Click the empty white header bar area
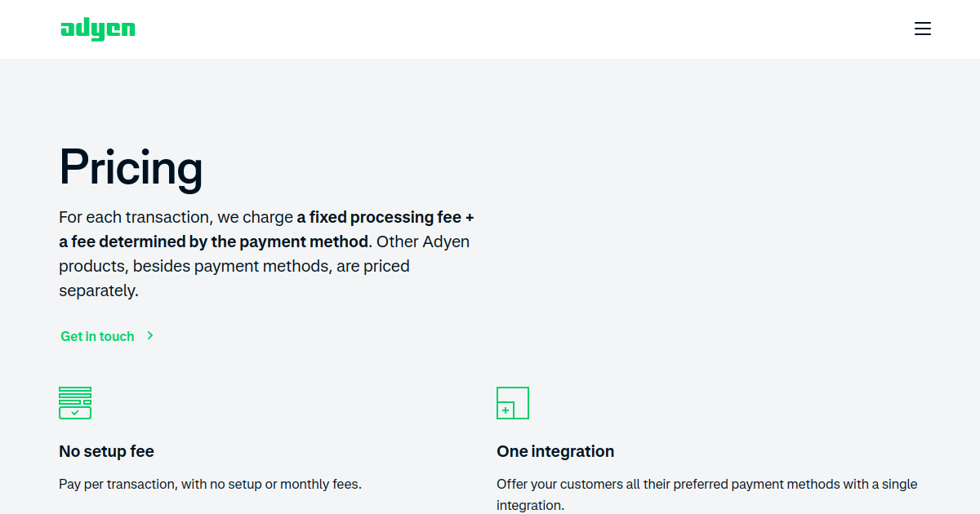 [x=523, y=29]
